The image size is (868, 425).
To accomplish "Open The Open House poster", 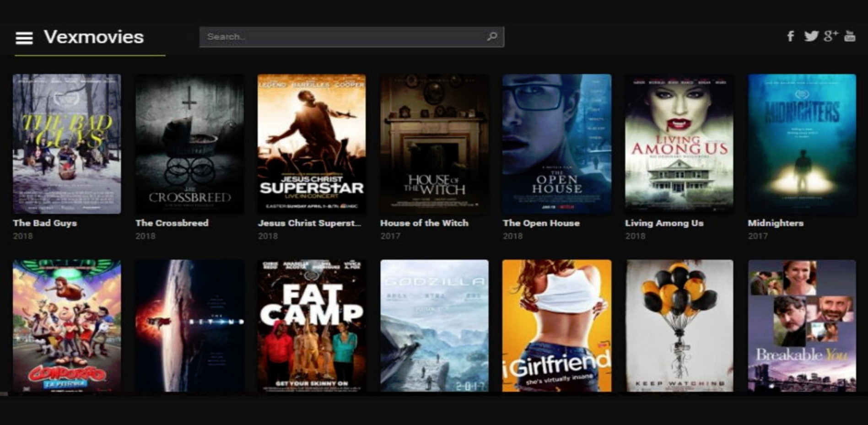I will tap(557, 144).
